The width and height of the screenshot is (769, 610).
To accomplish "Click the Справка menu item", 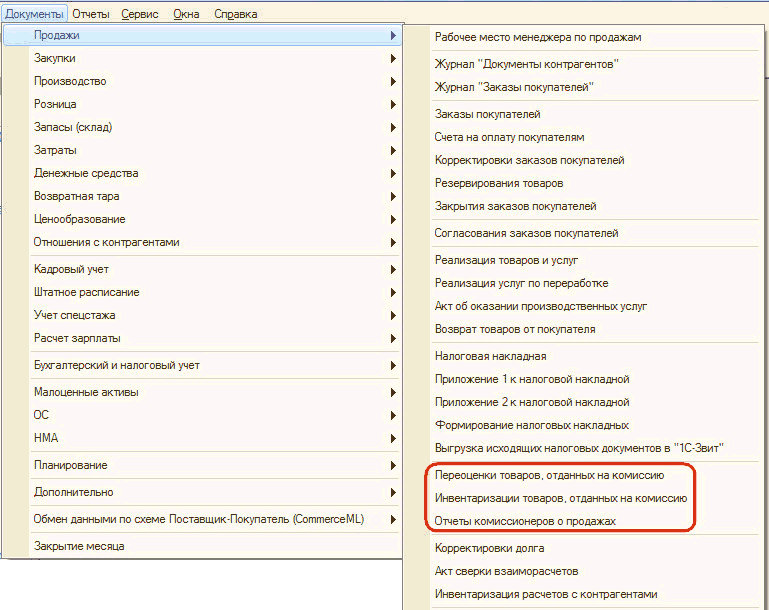I will 235,14.
